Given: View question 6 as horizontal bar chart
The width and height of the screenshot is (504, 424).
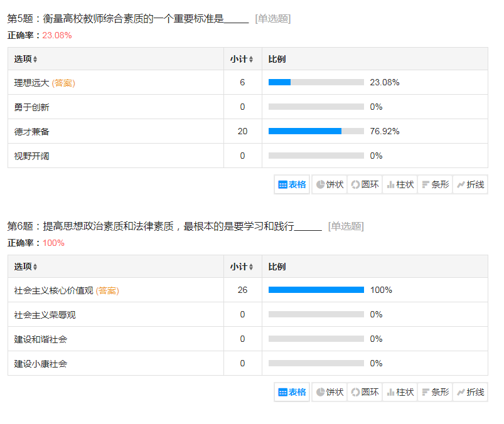Looking at the screenshot, I should 435,392.
